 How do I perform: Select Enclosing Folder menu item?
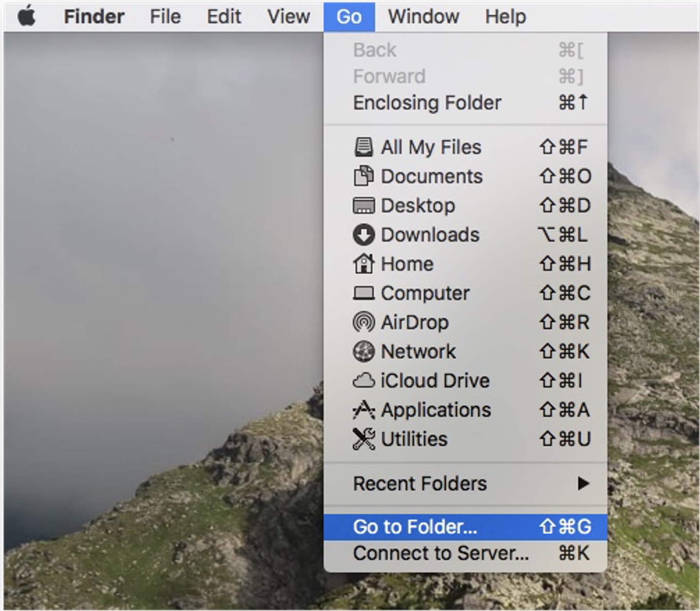tap(427, 103)
